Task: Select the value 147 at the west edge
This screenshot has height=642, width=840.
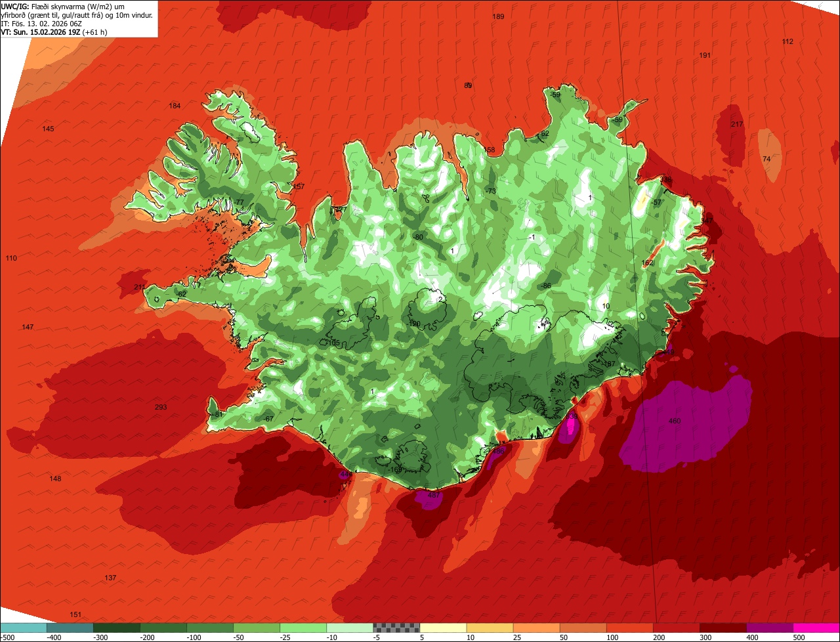Action: (x=28, y=327)
